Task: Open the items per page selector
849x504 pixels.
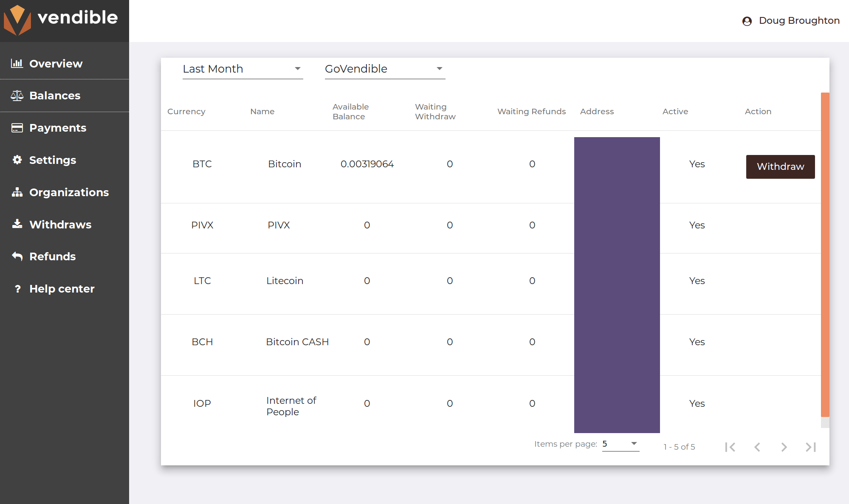Action: (621, 444)
